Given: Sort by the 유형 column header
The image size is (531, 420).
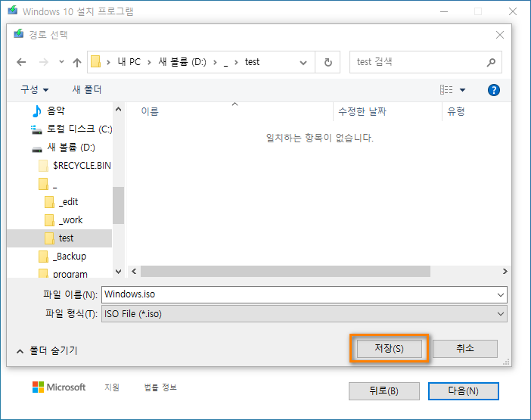Looking at the screenshot, I should (456, 111).
